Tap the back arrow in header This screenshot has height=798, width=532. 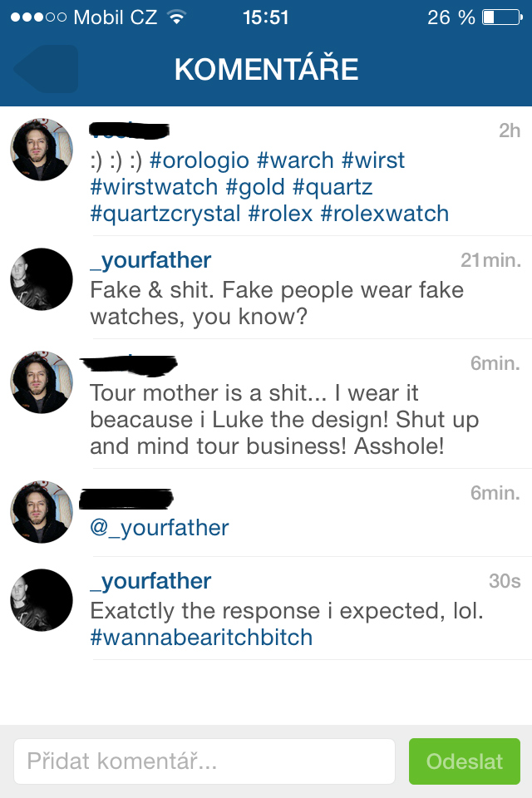(x=46, y=69)
